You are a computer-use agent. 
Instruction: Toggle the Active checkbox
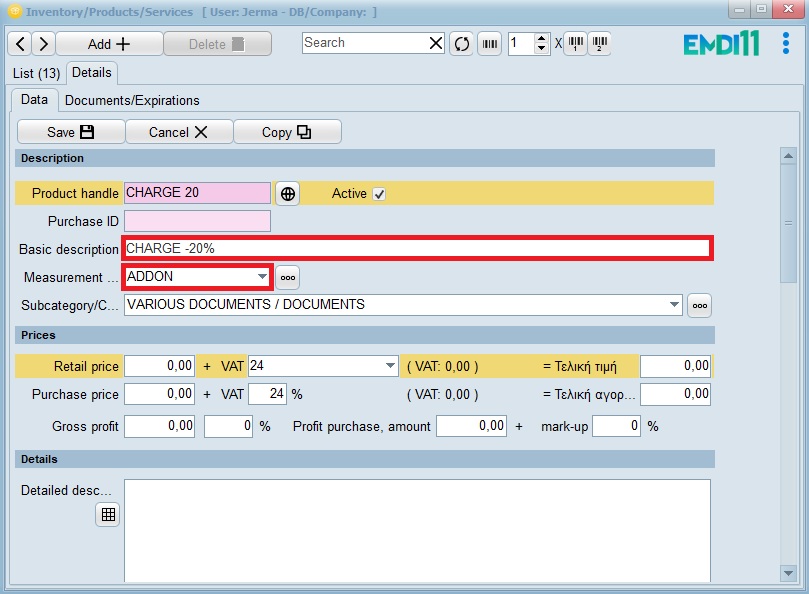[379, 194]
